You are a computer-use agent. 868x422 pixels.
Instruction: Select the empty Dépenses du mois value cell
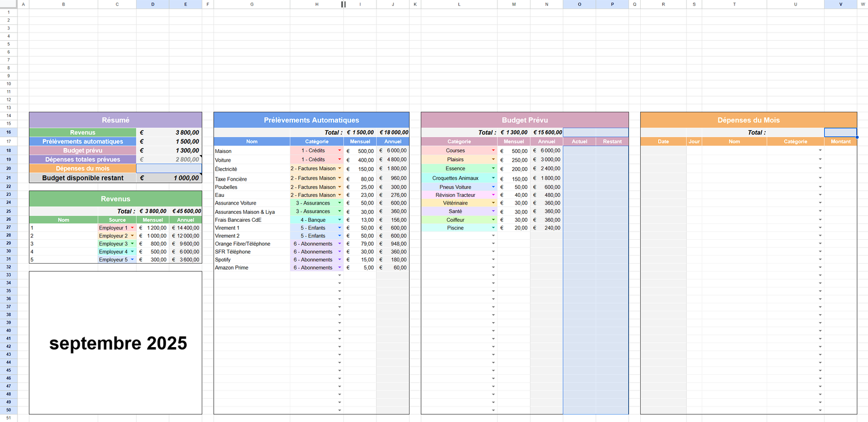pos(169,169)
